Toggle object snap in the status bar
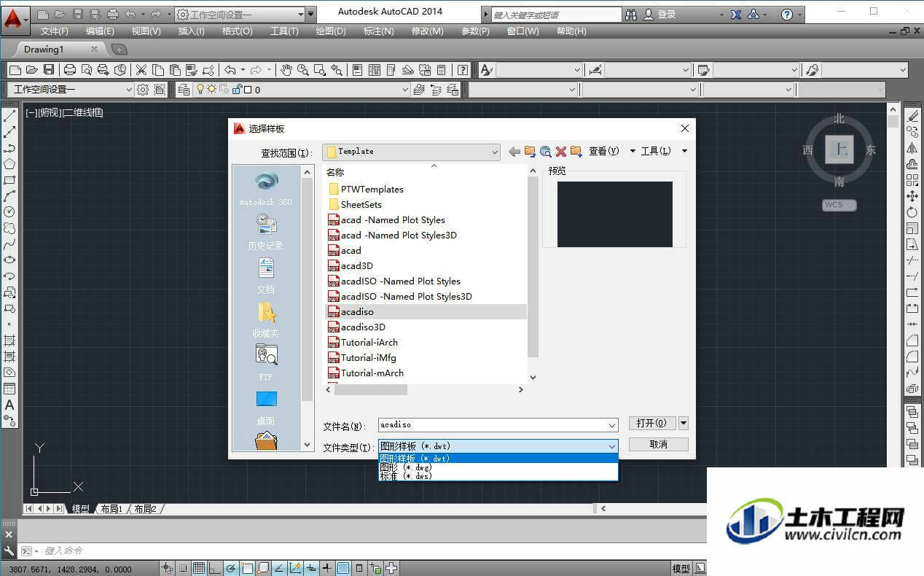 coord(246,569)
